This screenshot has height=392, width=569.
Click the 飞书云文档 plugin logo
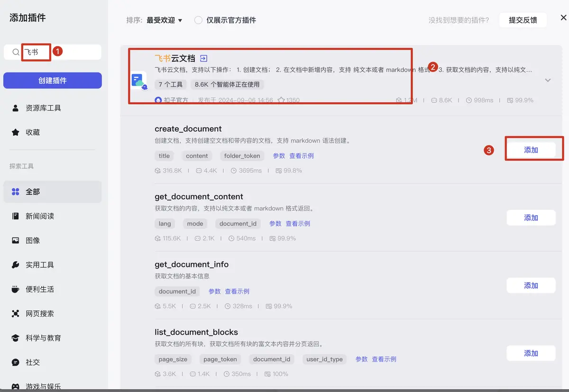(139, 80)
